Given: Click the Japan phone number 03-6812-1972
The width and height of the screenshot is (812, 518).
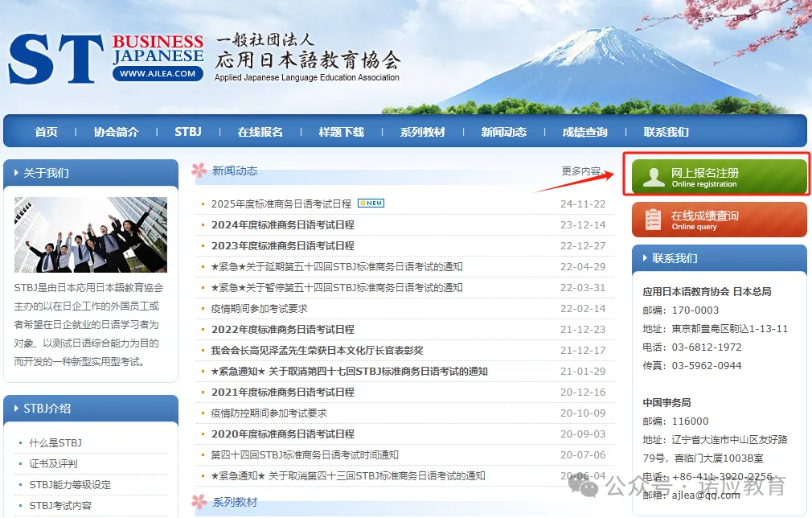Looking at the screenshot, I should point(707,347).
